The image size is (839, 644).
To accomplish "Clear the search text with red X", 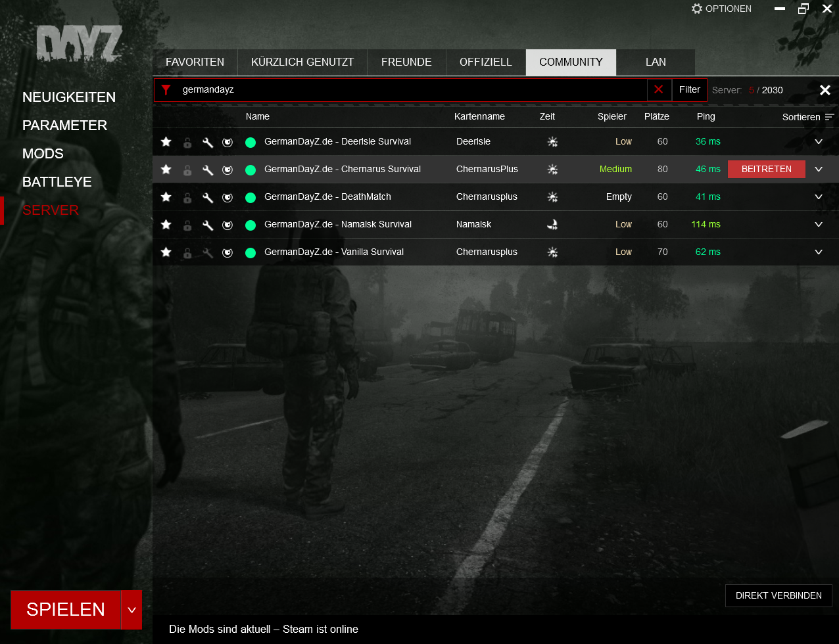I will click(x=658, y=90).
